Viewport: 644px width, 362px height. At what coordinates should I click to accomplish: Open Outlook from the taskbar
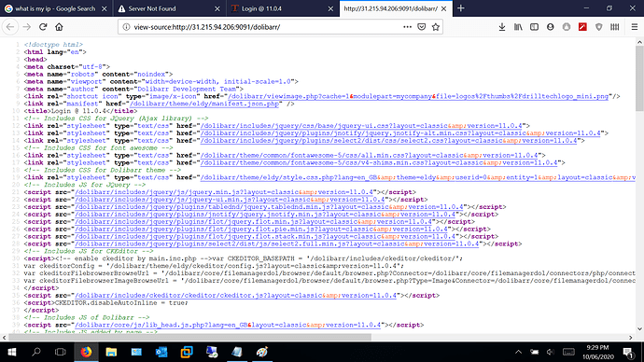pyautogui.click(x=161, y=352)
